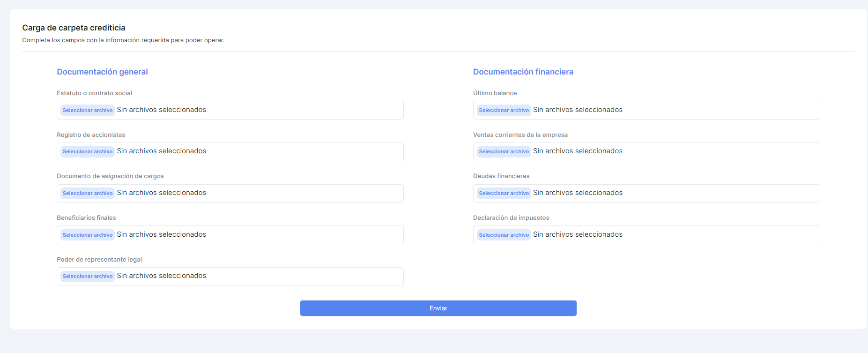Open file picker for Beneficiarios finales

click(x=88, y=235)
